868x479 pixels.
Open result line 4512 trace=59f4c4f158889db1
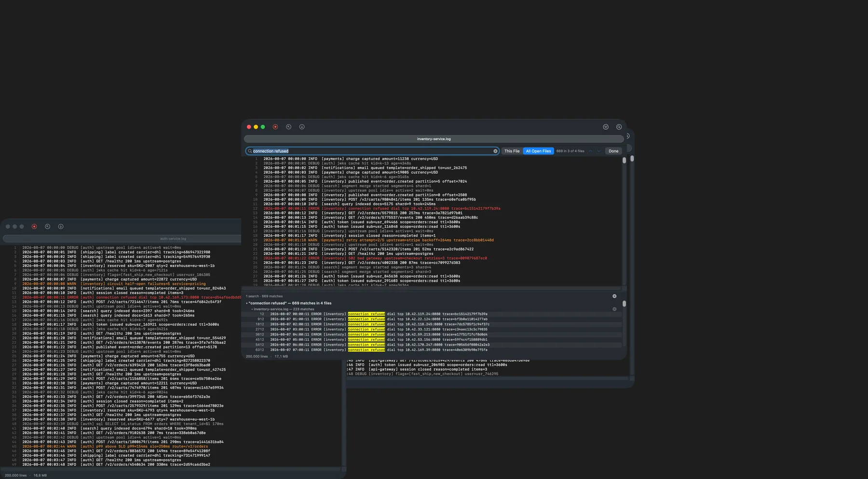(433, 340)
